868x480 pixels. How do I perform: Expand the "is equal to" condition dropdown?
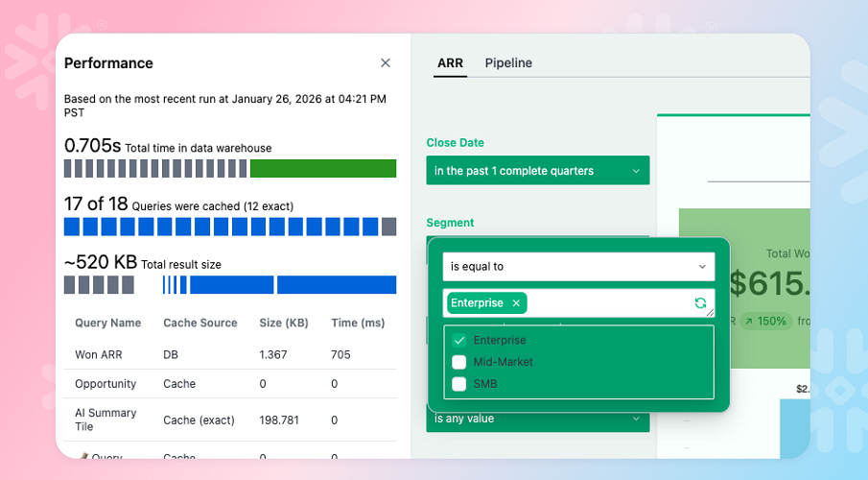pyautogui.click(x=578, y=267)
